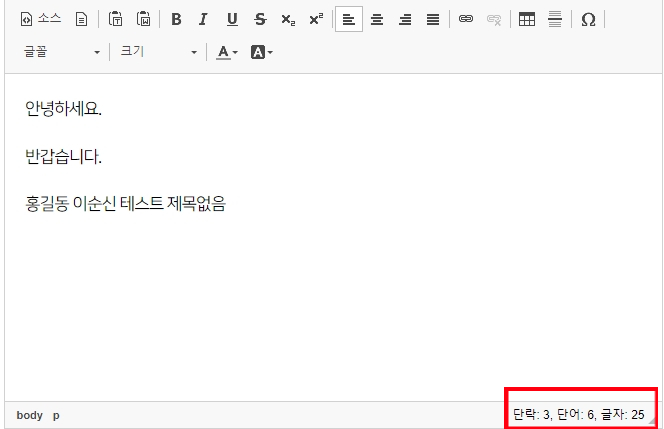Select p element in path bar
This screenshot has height=429, width=664.
tap(56, 415)
